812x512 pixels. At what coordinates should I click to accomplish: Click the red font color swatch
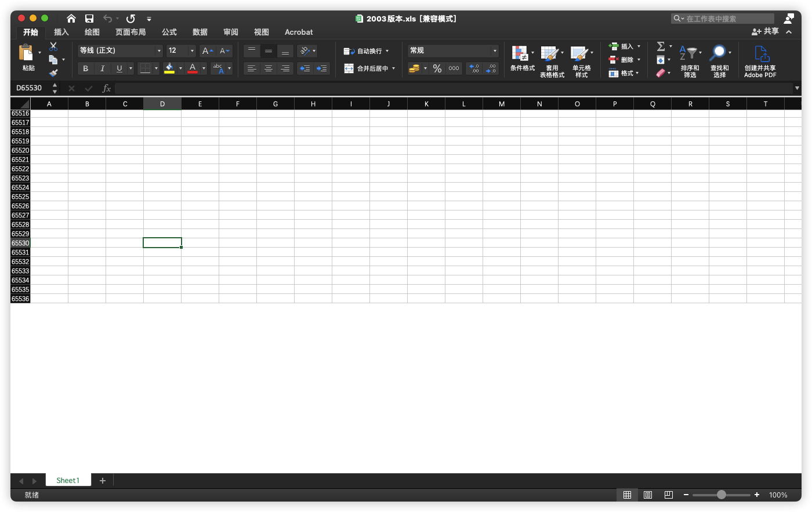coord(193,68)
